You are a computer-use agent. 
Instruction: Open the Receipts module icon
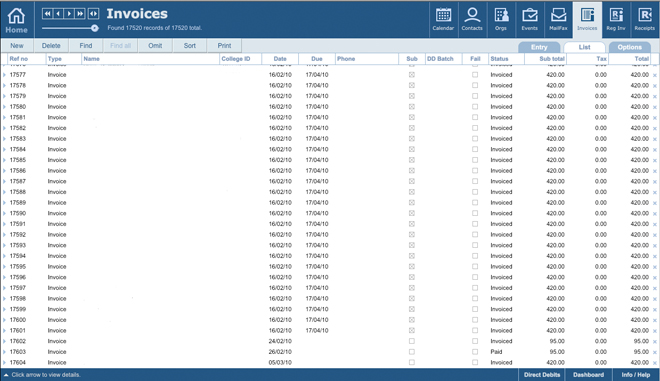tap(645, 19)
